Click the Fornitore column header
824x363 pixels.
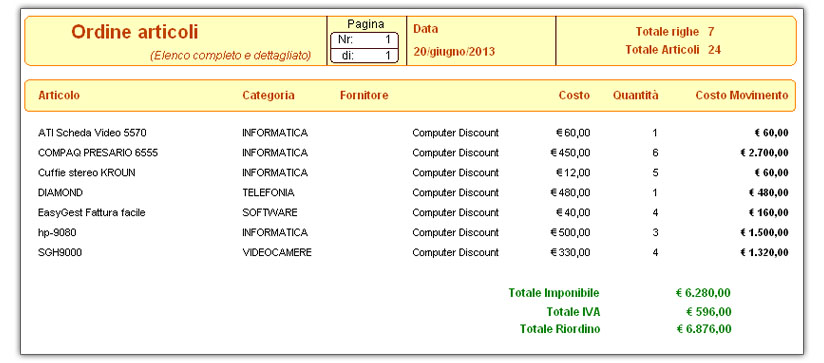coord(364,95)
